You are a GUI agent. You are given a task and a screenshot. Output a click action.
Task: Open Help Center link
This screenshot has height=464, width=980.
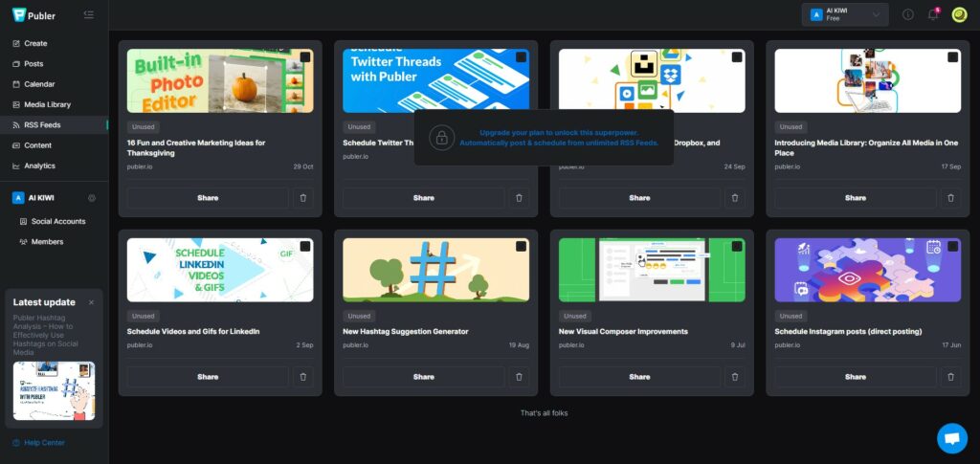44,443
